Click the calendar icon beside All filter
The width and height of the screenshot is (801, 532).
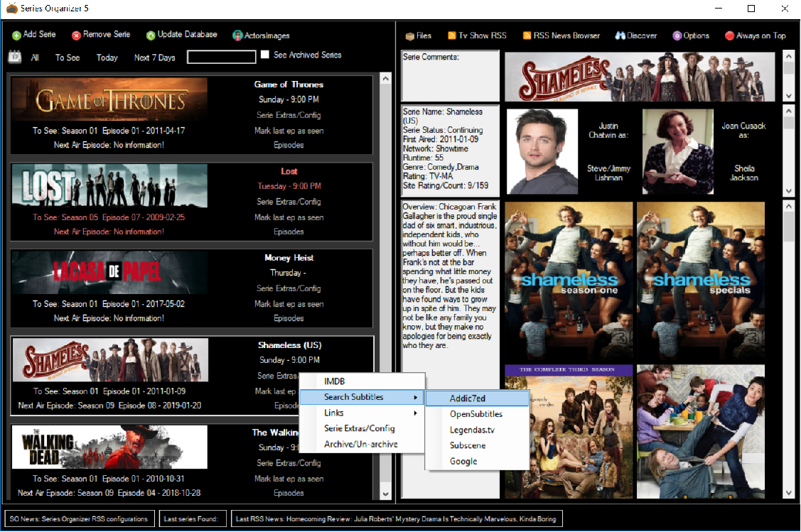(15, 57)
